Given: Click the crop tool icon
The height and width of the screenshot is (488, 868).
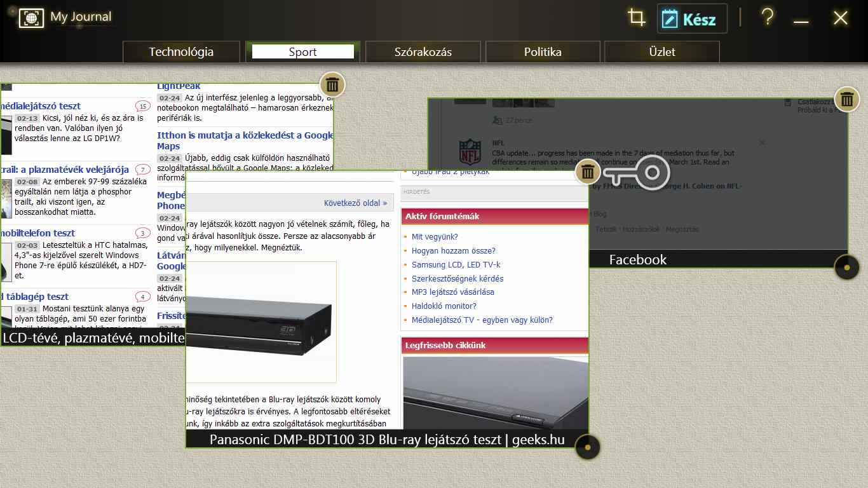Looking at the screenshot, I should coord(636,17).
